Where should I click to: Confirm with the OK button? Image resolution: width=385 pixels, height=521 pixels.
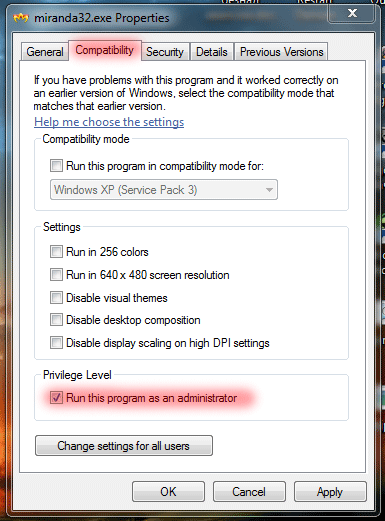click(168, 491)
